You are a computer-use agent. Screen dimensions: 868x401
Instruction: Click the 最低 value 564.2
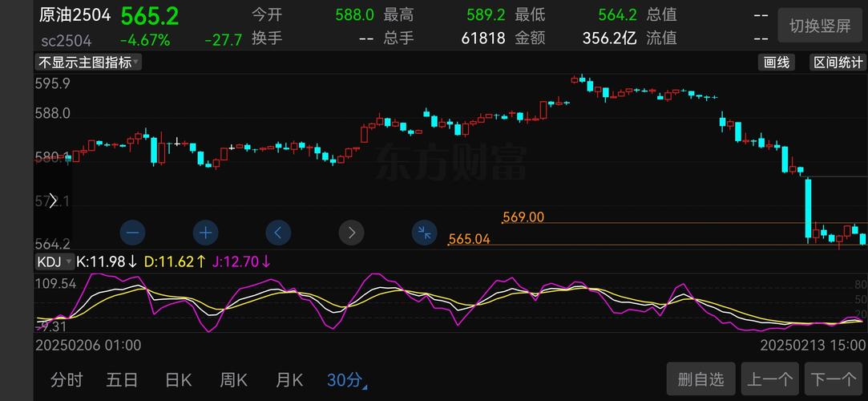(x=617, y=15)
